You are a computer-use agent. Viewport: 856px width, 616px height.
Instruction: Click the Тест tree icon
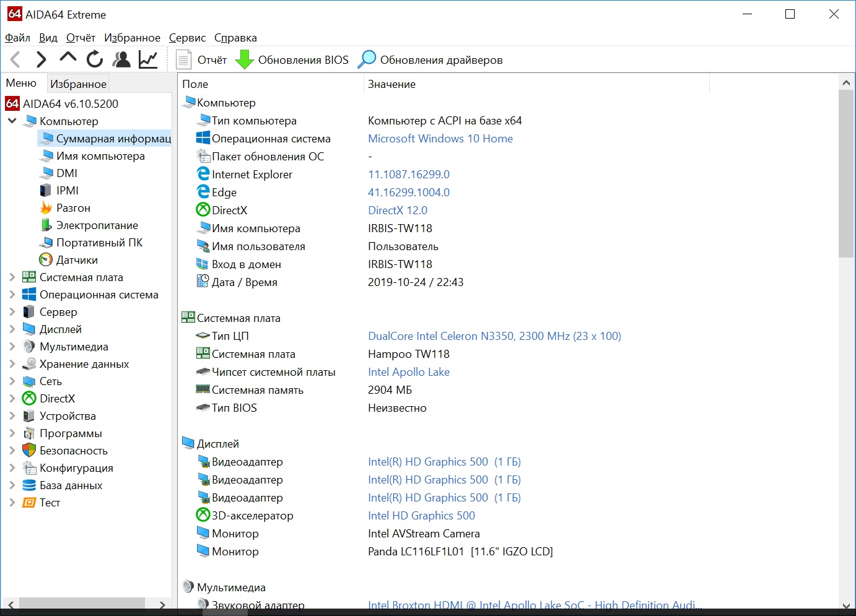(29, 503)
